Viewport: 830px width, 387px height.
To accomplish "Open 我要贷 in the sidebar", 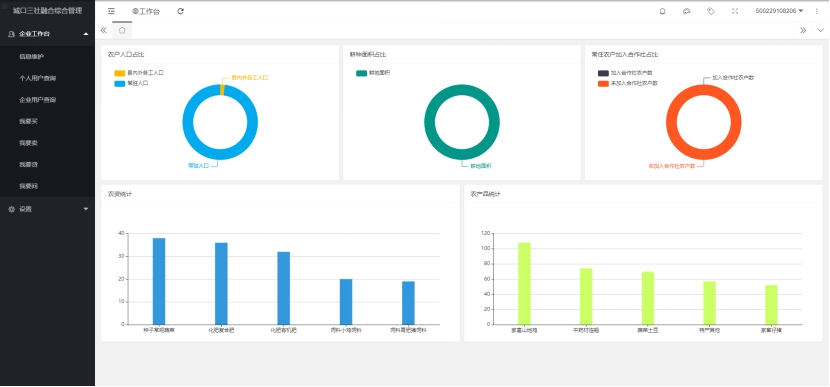I will 28,165.
